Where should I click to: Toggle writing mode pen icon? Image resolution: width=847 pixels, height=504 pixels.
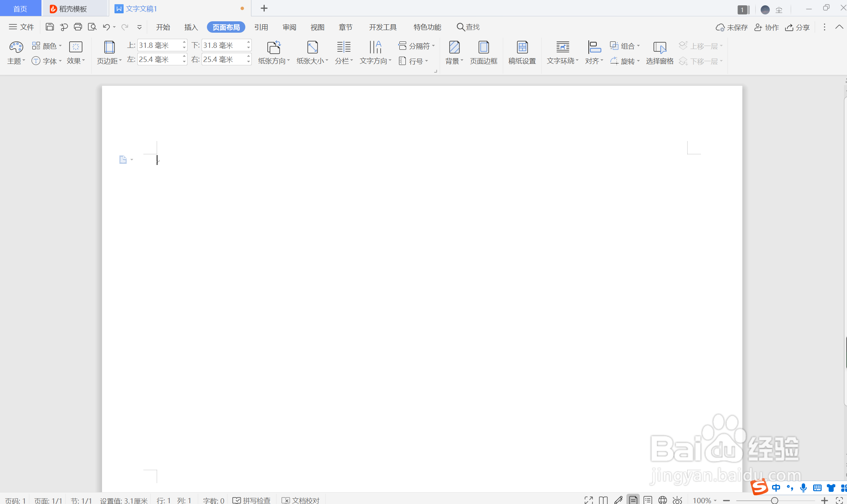point(618,500)
